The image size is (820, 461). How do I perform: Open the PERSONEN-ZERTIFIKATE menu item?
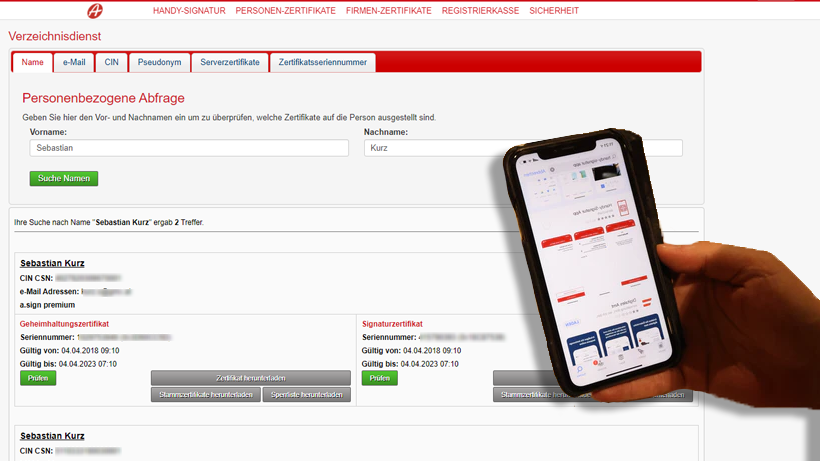coord(286,11)
